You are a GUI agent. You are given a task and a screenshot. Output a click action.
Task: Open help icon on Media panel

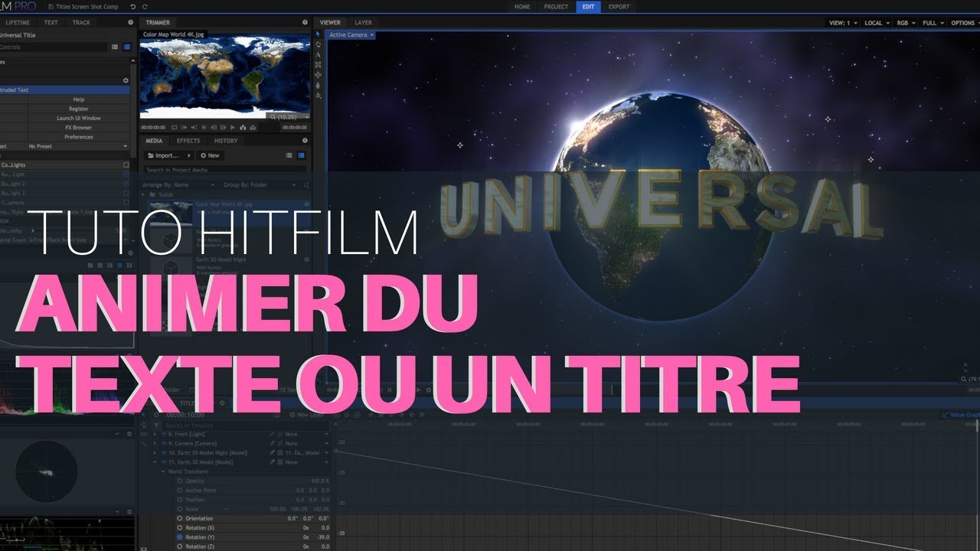pos(305,141)
